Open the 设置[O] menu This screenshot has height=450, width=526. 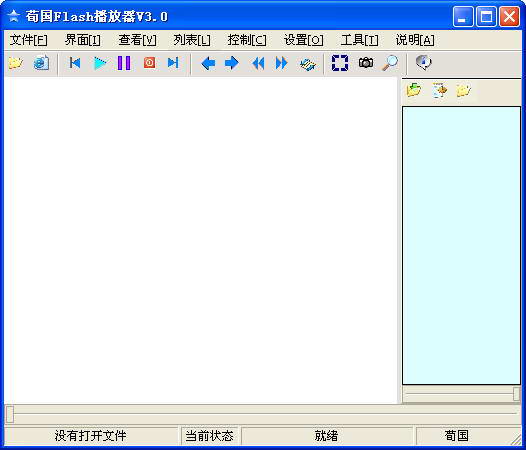coord(304,40)
